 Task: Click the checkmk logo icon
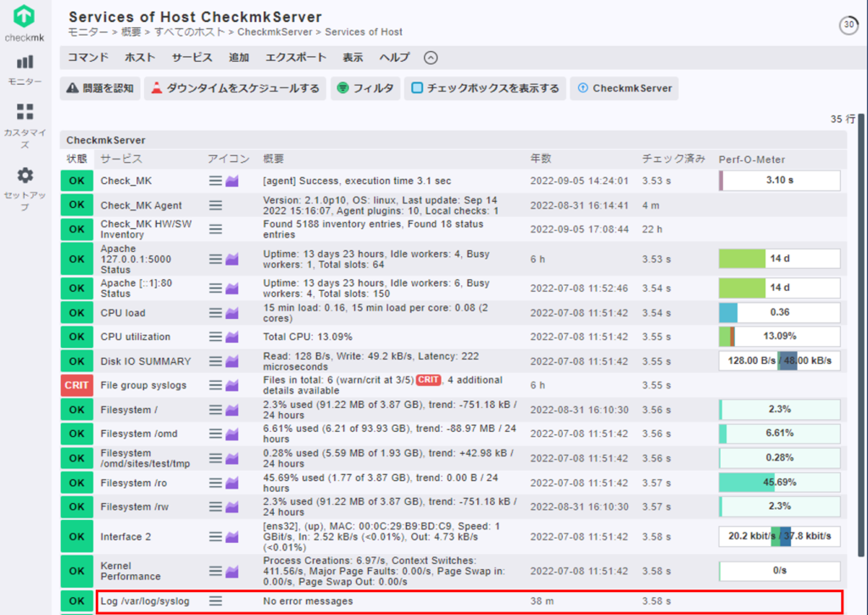pos(24,16)
